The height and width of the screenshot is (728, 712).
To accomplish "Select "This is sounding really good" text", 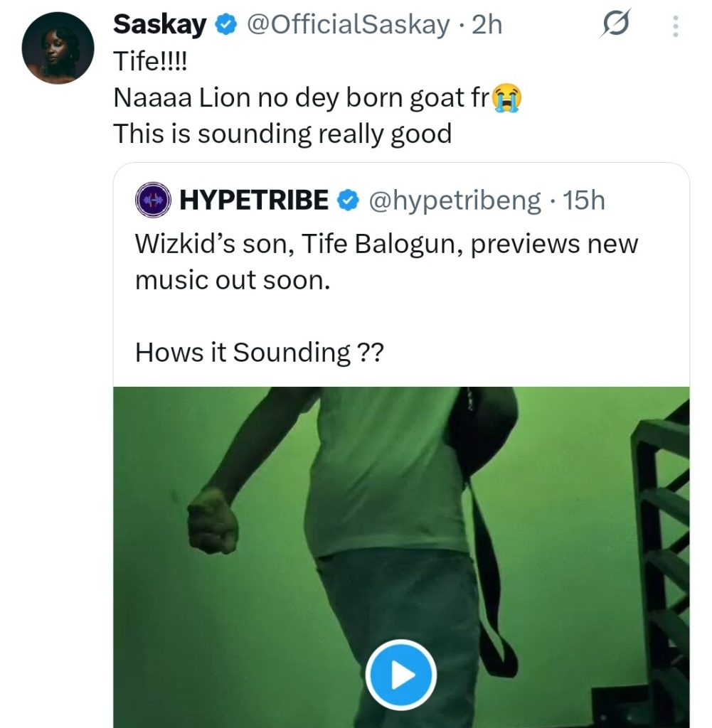I will pos(282,134).
